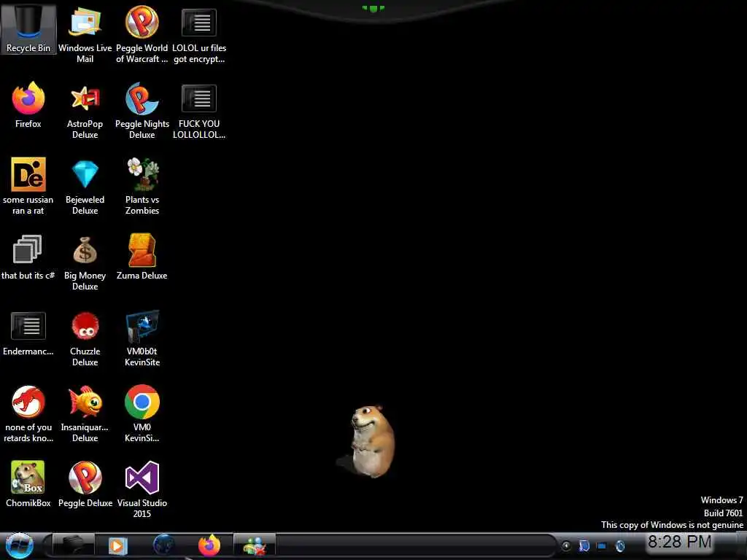Select Plants vs Zombies shortcut
This screenshot has height=560, width=747.
[x=142, y=186]
